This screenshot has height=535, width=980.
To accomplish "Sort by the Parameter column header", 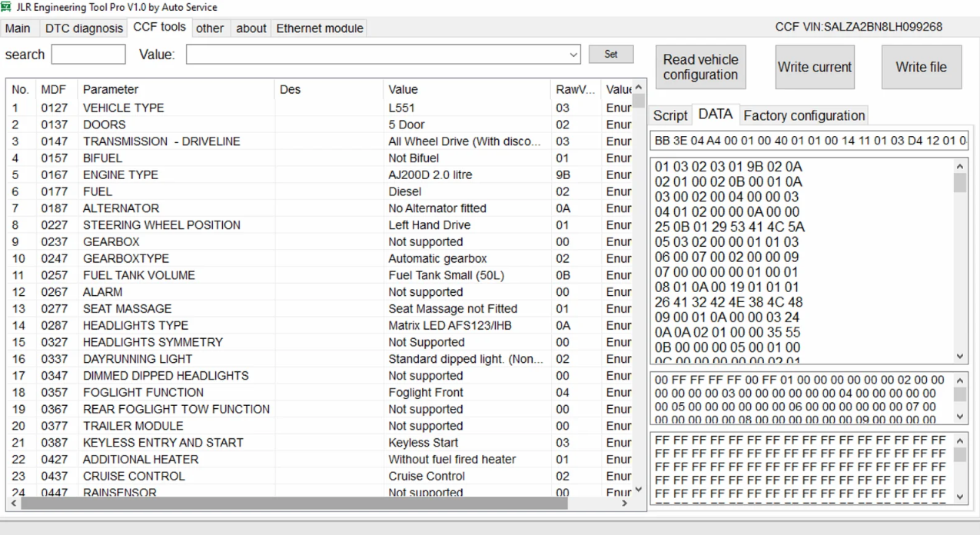I will [x=176, y=89].
